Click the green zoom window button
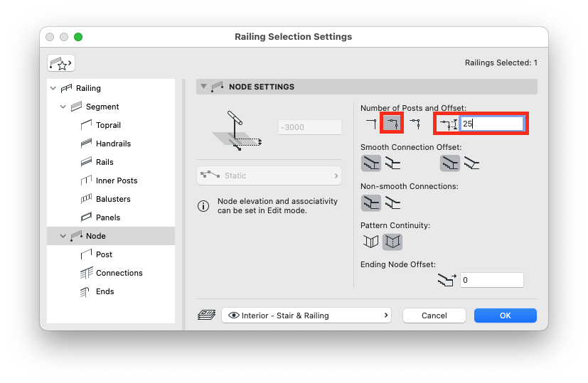Screen dimensions: 588x383 (78, 37)
